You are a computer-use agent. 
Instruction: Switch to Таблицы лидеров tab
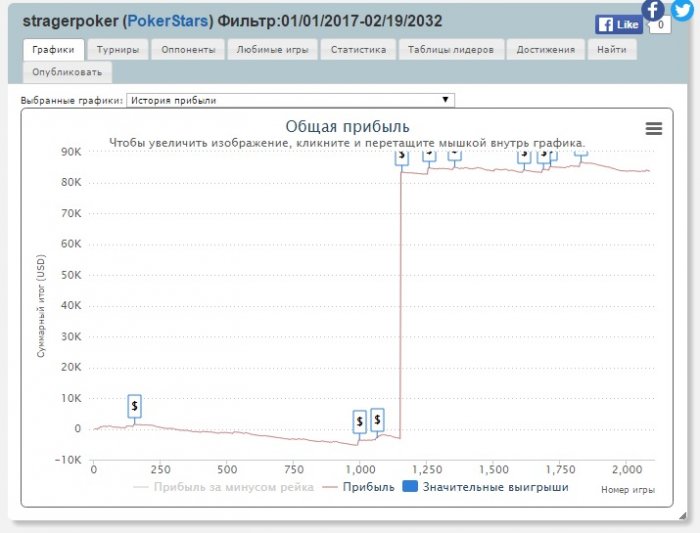(451, 50)
